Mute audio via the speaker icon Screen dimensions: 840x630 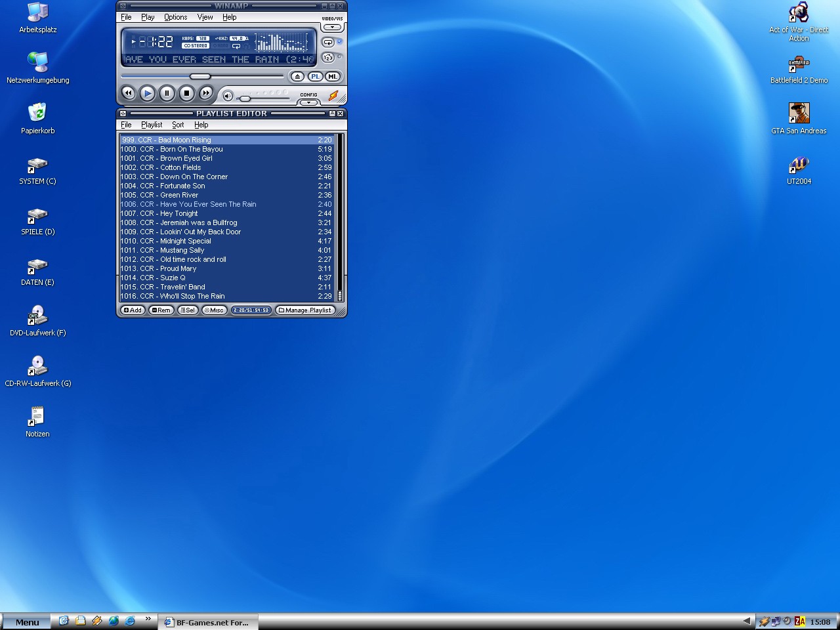228,96
